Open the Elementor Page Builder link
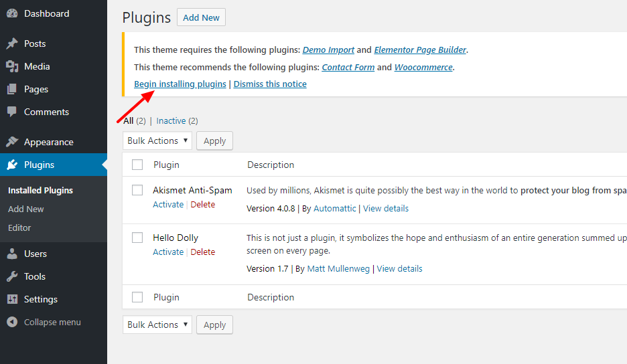 pyautogui.click(x=420, y=50)
